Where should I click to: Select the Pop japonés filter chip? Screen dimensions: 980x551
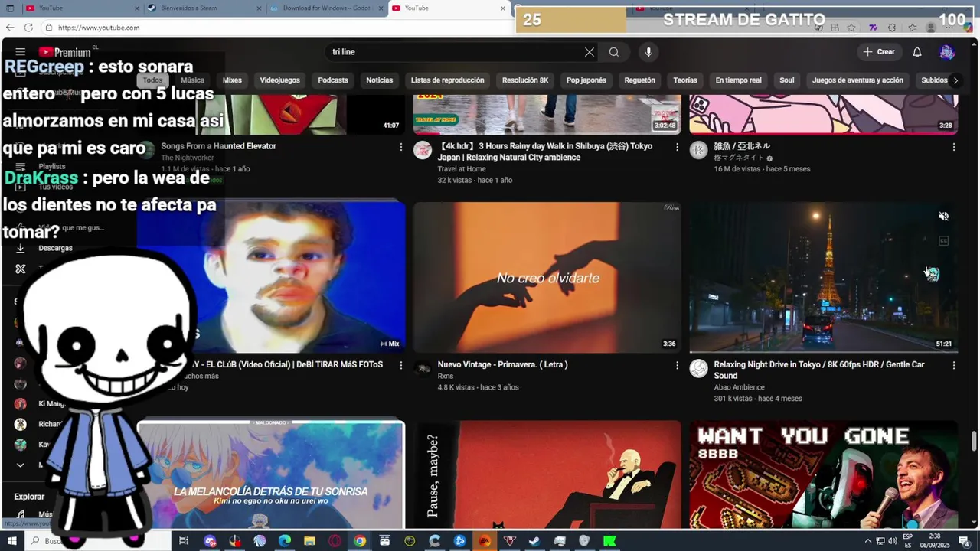(586, 80)
